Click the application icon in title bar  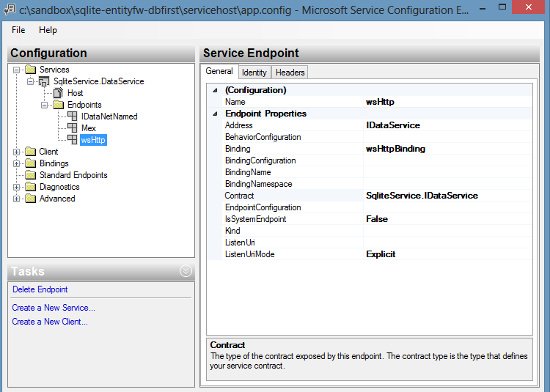coord(9,9)
